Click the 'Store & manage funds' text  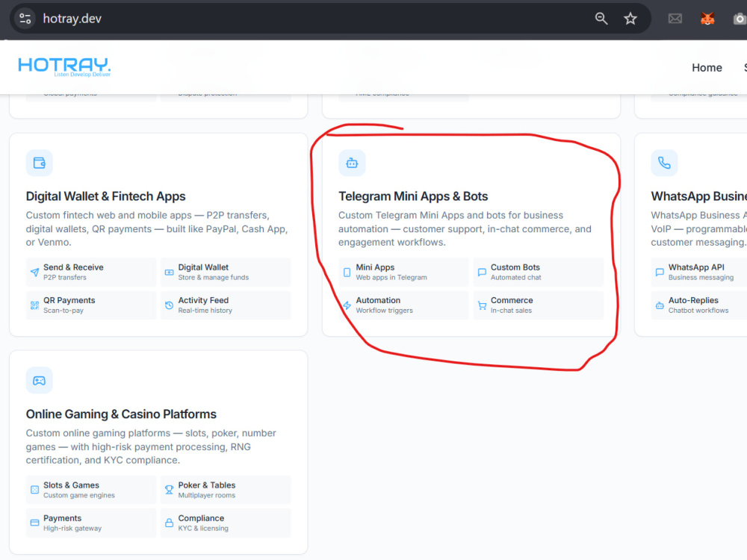click(214, 278)
